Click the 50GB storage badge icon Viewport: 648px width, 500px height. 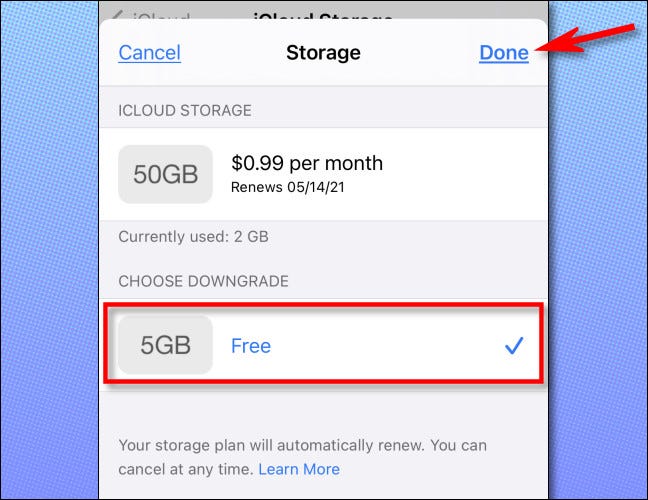coord(165,174)
